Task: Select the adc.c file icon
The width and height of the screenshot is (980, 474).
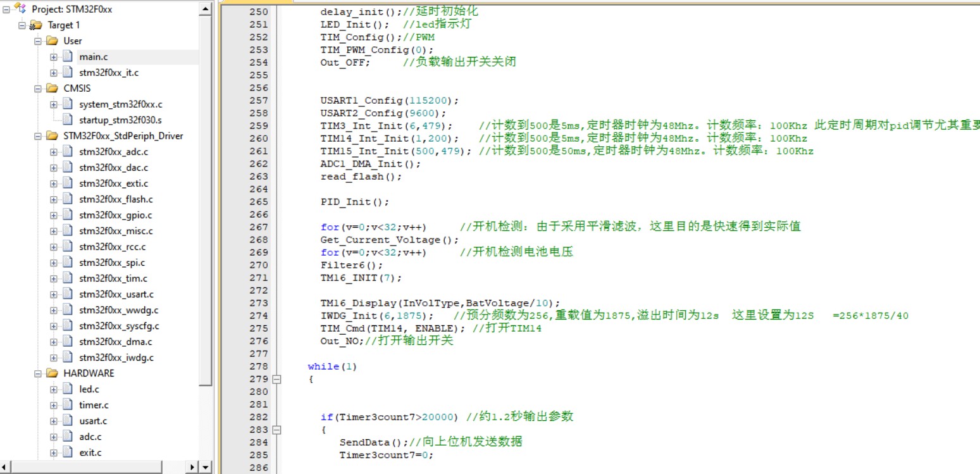Action: pyautogui.click(x=68, y=437)
